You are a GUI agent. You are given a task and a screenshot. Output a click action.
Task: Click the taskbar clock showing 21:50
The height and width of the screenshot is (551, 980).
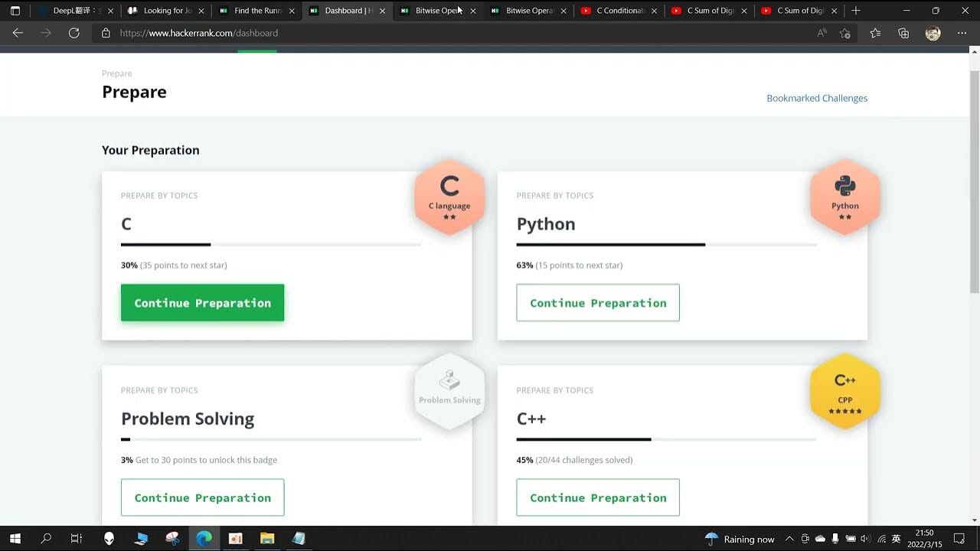tap(924, 539)
